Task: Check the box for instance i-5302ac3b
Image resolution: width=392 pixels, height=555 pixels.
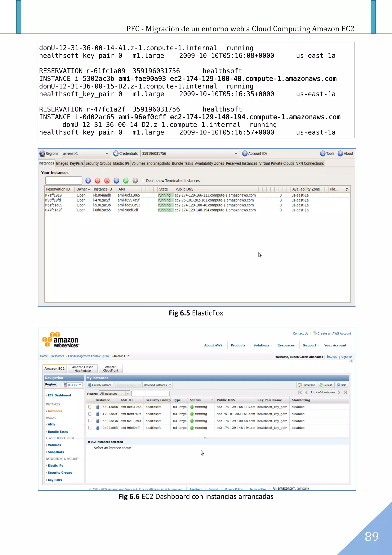Action: (x=90, y=421)
